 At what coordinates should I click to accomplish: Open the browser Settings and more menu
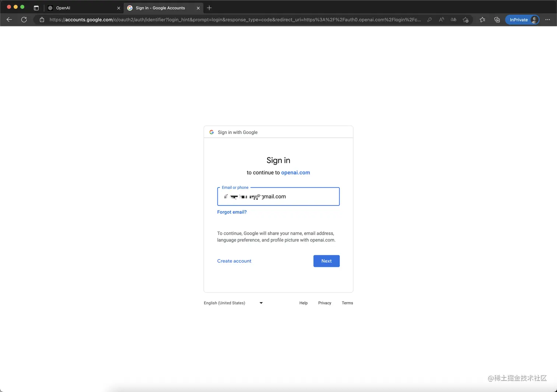548,20
